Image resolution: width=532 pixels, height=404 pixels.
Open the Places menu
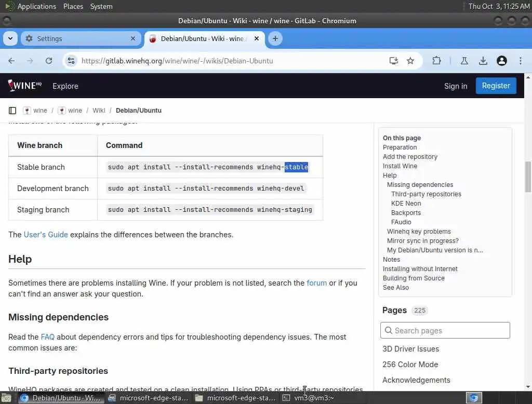(x=73, y=6)
